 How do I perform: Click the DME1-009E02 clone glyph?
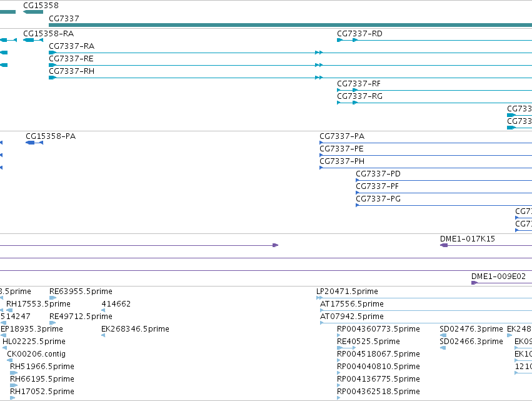[x=502, y=283]
